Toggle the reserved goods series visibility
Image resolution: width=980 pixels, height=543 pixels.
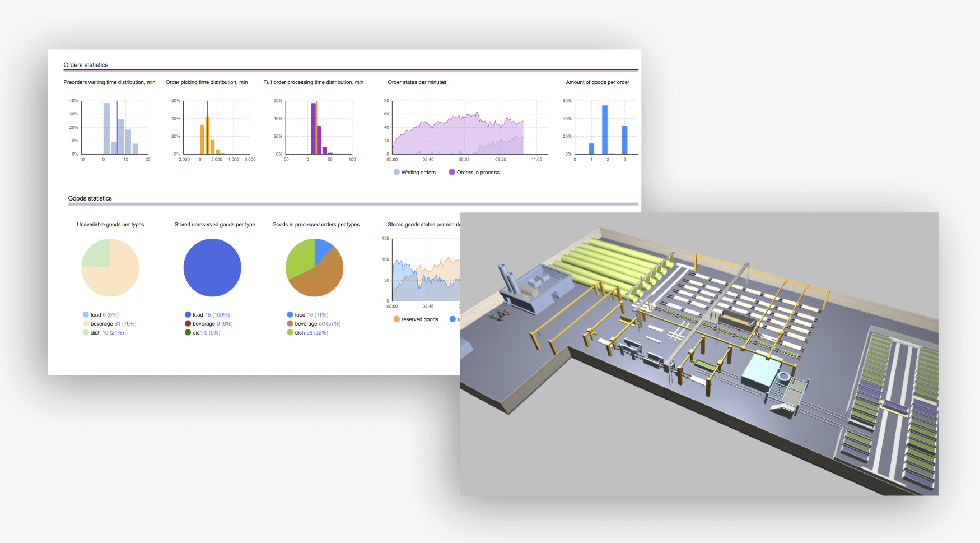tap(417, 319)
